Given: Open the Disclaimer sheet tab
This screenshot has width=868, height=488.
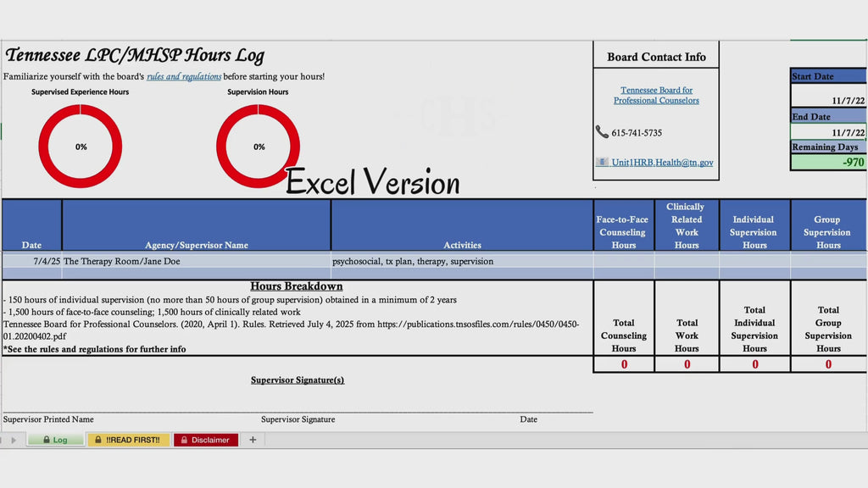Looking at the screenshot, I should coord(206,440).
